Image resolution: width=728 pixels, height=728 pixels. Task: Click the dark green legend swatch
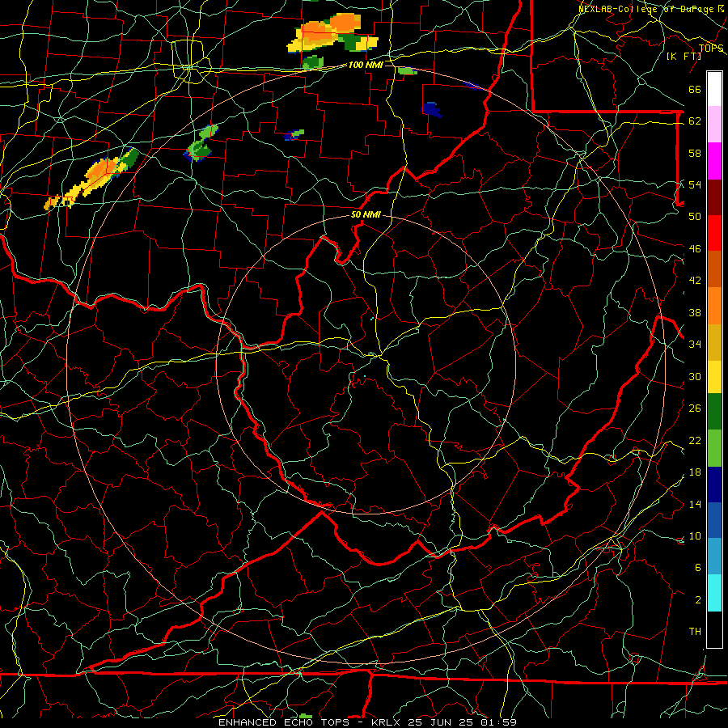click(x=714, y=412)
